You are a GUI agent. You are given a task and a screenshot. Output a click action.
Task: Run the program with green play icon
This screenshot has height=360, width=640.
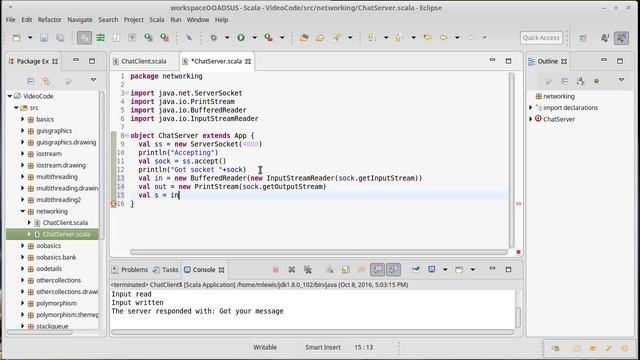241,38
